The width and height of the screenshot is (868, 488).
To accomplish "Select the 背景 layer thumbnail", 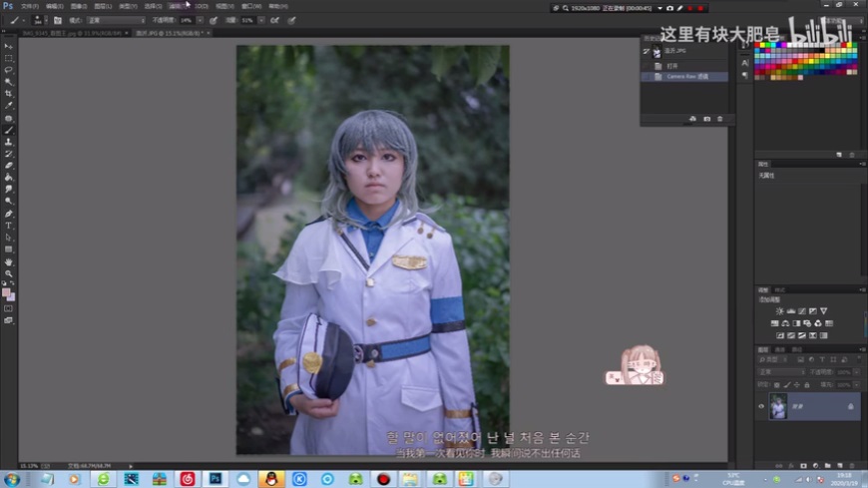I will (x=778, y=406).
